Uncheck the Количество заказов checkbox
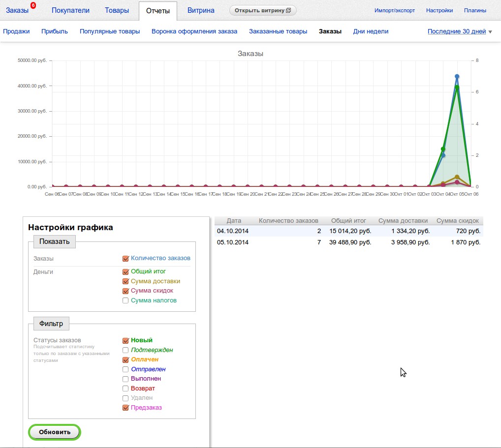501x448 pixels. pyautogui.click(x=125, y=258)
